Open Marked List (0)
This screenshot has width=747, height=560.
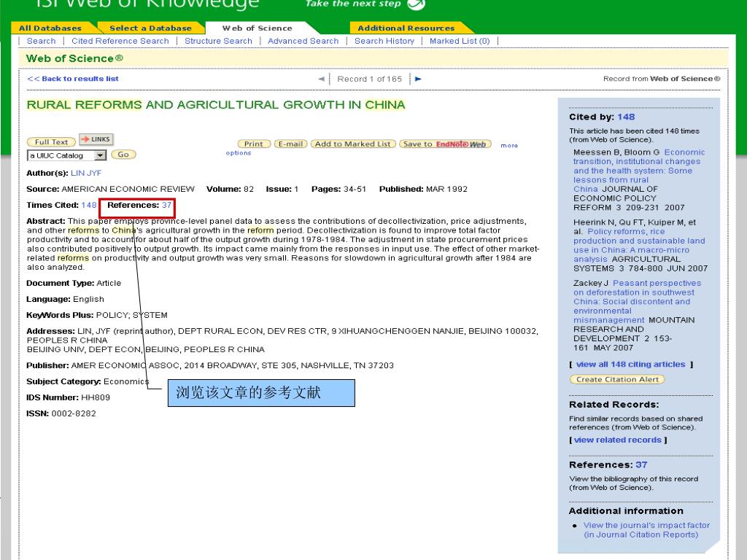(x=460, y=41)
